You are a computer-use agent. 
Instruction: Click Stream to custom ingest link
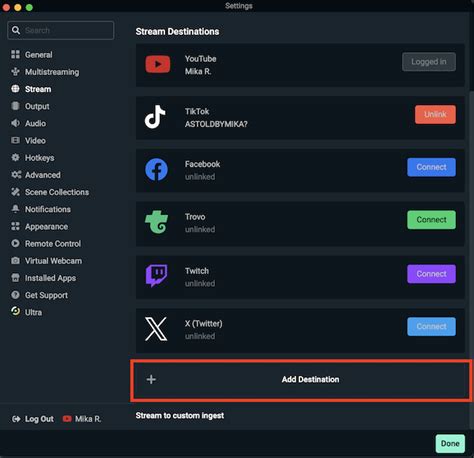point(180,415)
